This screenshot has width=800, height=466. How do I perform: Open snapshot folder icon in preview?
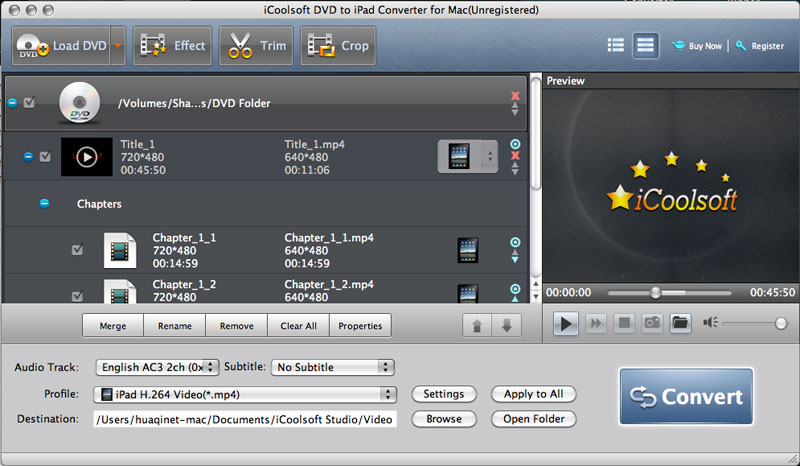coord(680,323)
